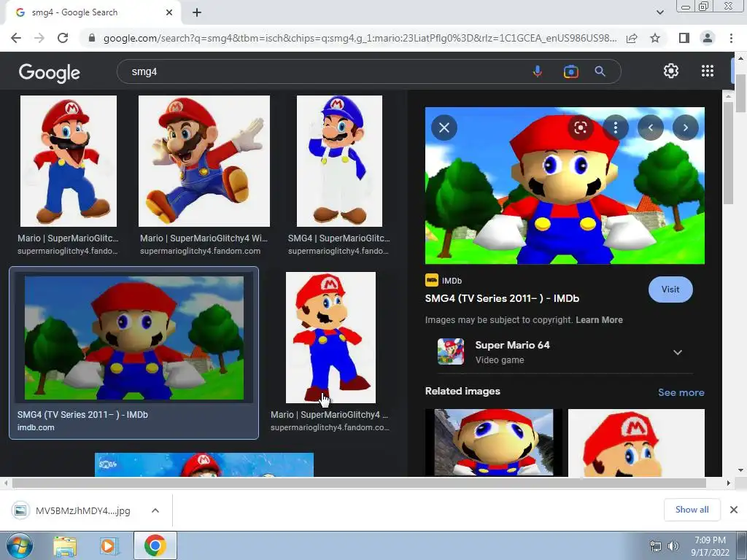Close the smg4 - Google Search tab

coord(169,12)
